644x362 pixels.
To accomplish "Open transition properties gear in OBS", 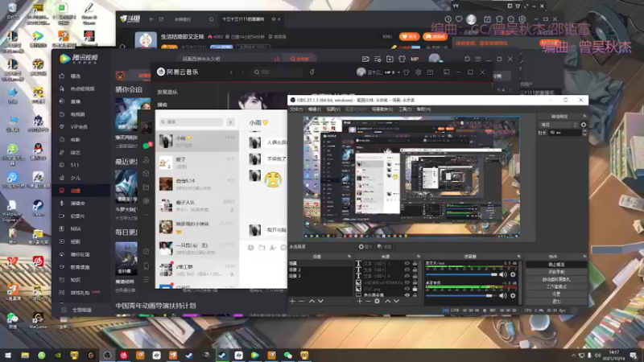I will (x=584, y=125).
